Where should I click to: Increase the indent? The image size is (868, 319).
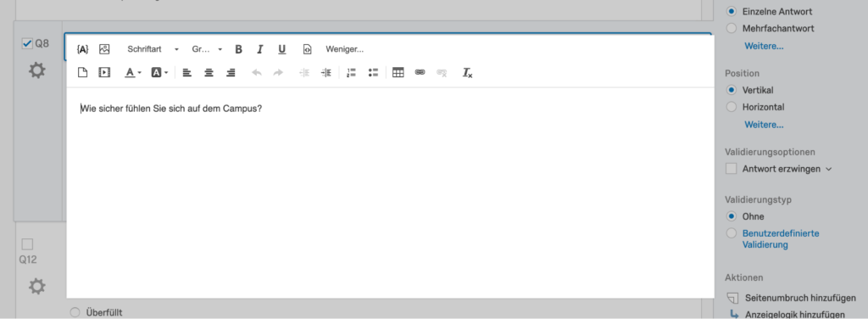tap(326, 73)
